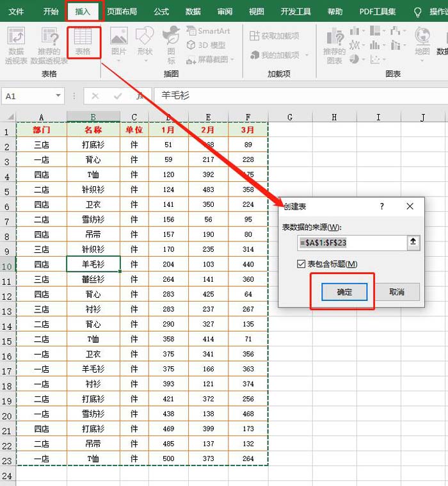Open 推荐的图表 recommended charts

tap(333, 44)
